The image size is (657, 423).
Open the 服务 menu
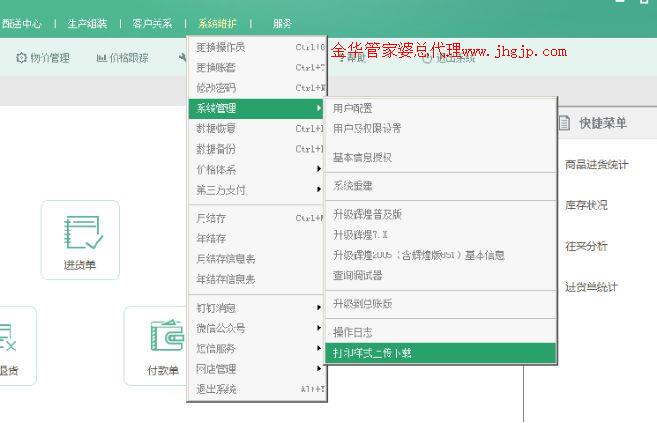point(282,23)
